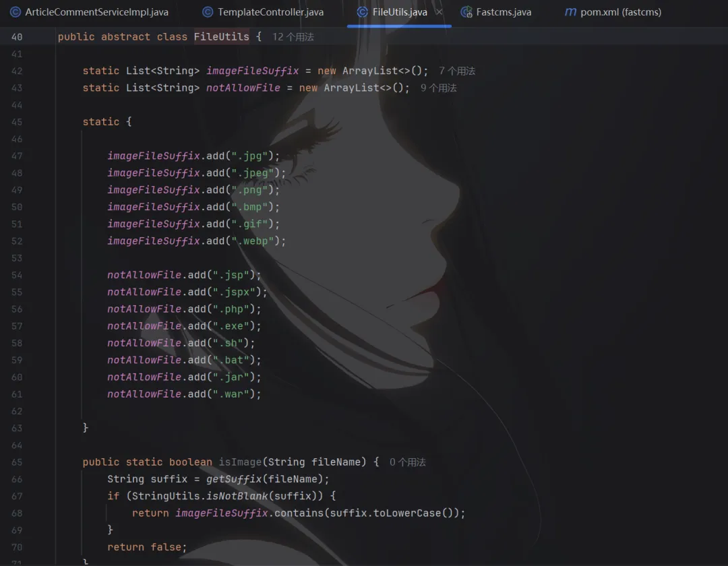Click the ".jpeg" string literal
This screenshot has height=566, width=728.
coord(253,173)
